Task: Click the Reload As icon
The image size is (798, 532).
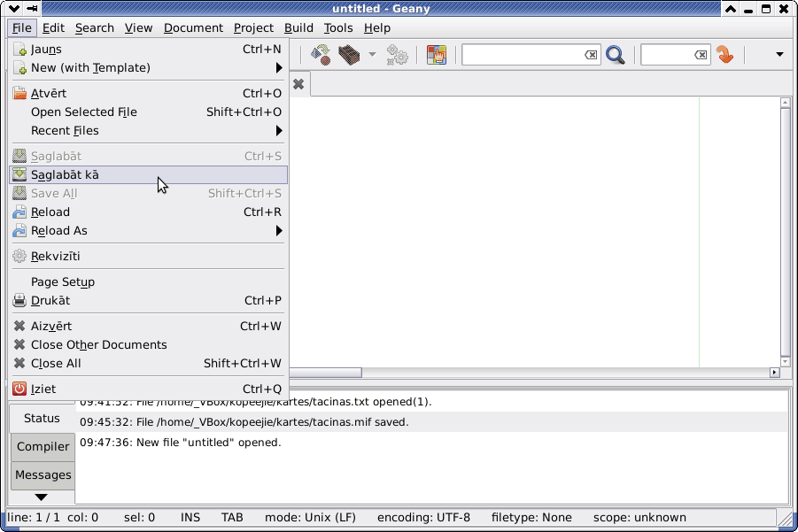Action: (19, 231)
